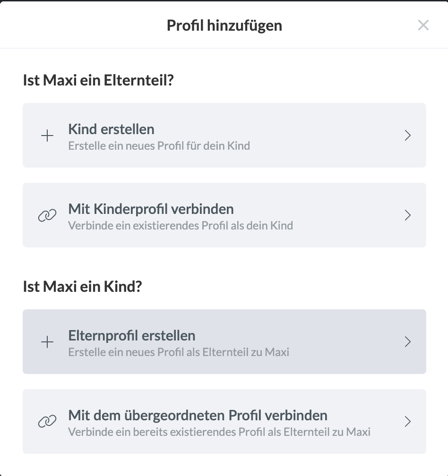Click "Verbinde ein existierendes Profil als dein Kind" description
The width and height of the screenshot is (448, 476).
(x=180, y=225)
